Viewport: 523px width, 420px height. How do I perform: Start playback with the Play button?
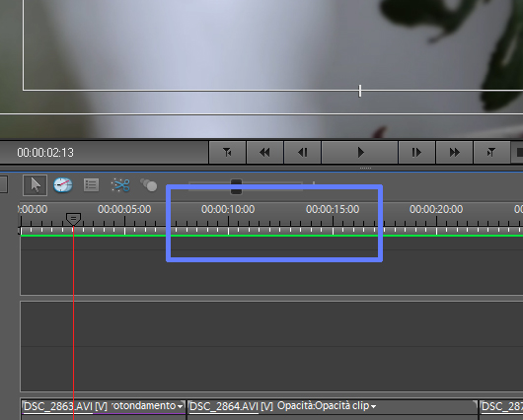tap(360, 153)
